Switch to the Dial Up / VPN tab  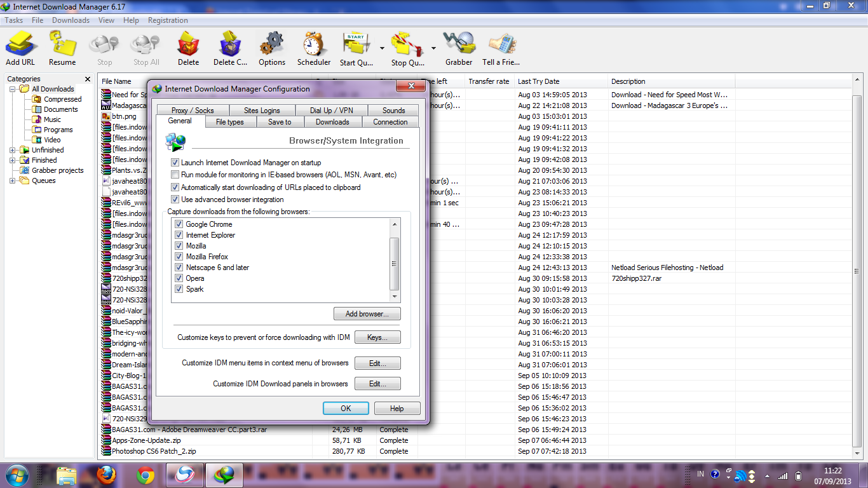[331, 110]
